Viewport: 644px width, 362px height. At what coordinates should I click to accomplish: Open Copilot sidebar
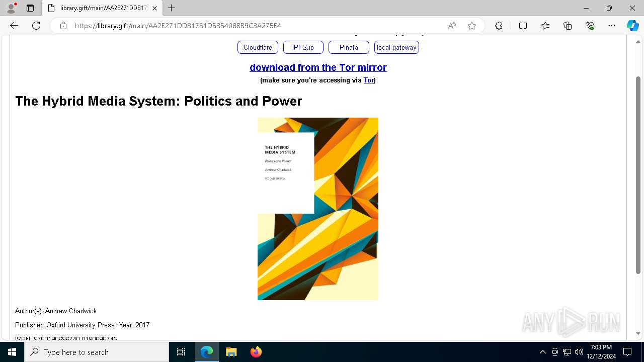click(632, 26)
